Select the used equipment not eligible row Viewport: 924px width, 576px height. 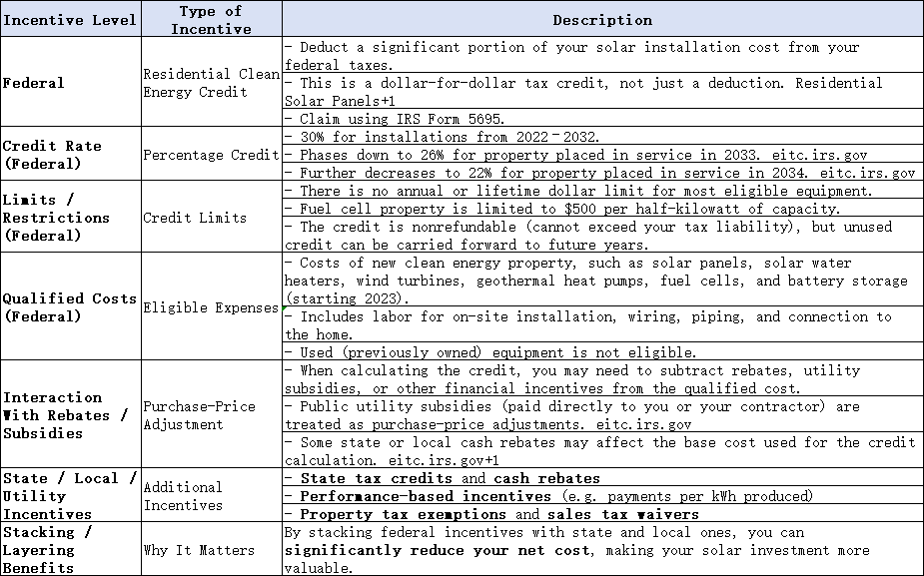(490, 352)
